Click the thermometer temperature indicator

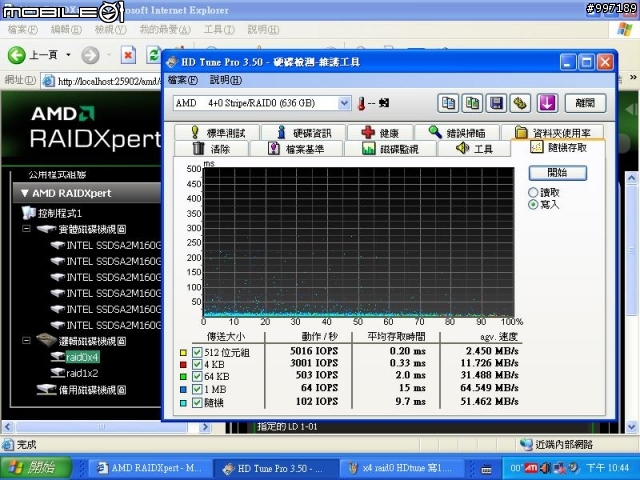(361, 103)
